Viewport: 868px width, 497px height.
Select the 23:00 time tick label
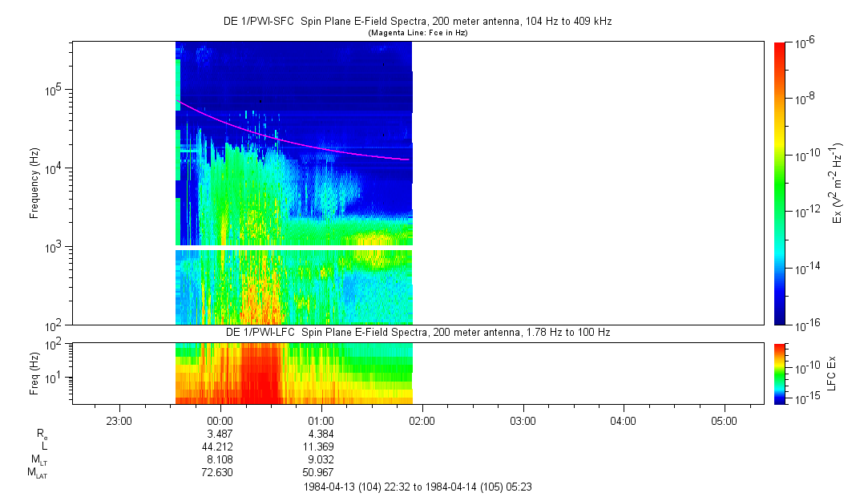point(119,420)
